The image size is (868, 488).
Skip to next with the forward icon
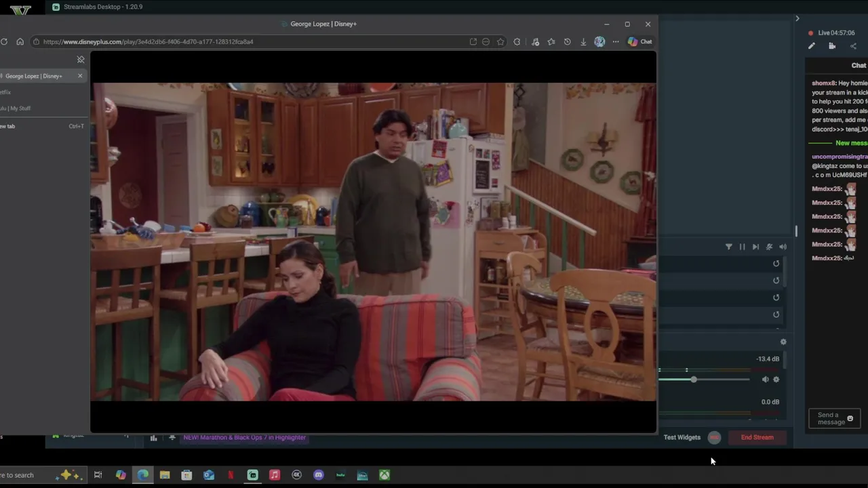[x=755, y=247]
